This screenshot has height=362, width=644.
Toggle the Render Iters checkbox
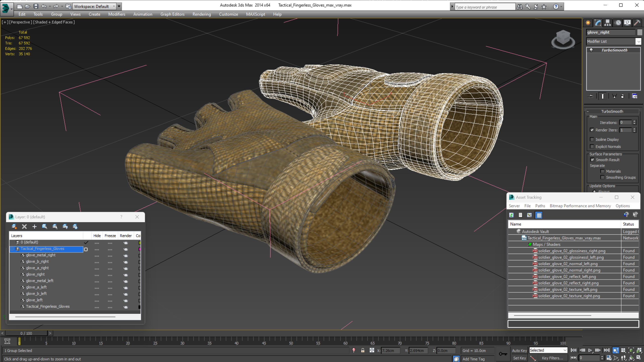592,130
